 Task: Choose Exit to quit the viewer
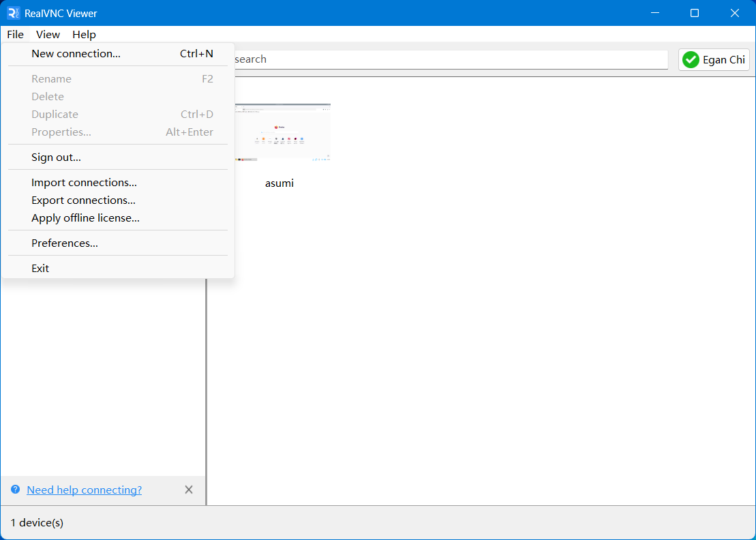pyautogui.click(x=40, y=269)
